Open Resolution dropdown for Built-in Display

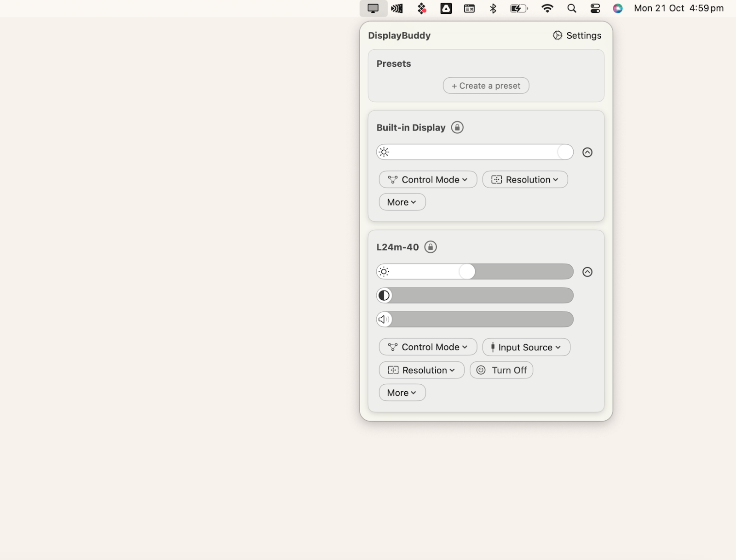point(525,179)
